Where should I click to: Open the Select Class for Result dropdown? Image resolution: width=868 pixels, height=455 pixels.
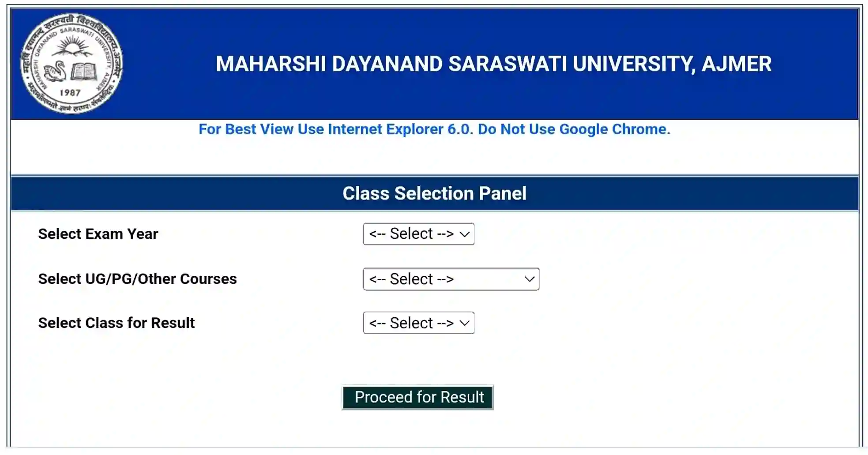418,323
